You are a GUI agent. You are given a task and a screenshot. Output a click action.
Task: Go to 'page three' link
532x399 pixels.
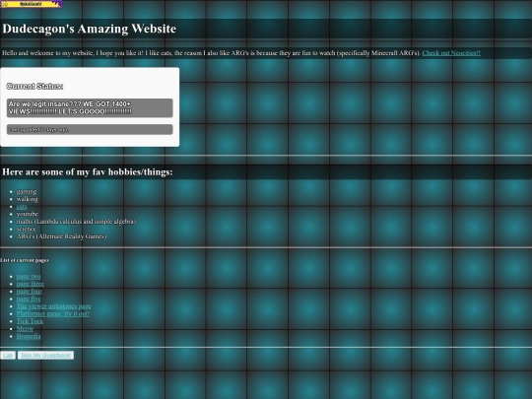[x=31, y=284]
